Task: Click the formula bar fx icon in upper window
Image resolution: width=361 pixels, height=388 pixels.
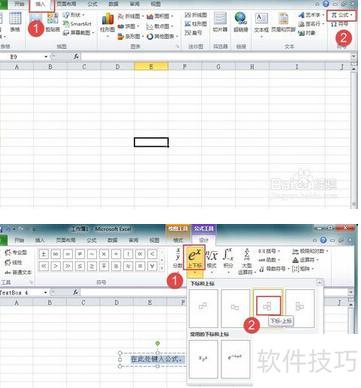Action: click(x=76, y=57)
